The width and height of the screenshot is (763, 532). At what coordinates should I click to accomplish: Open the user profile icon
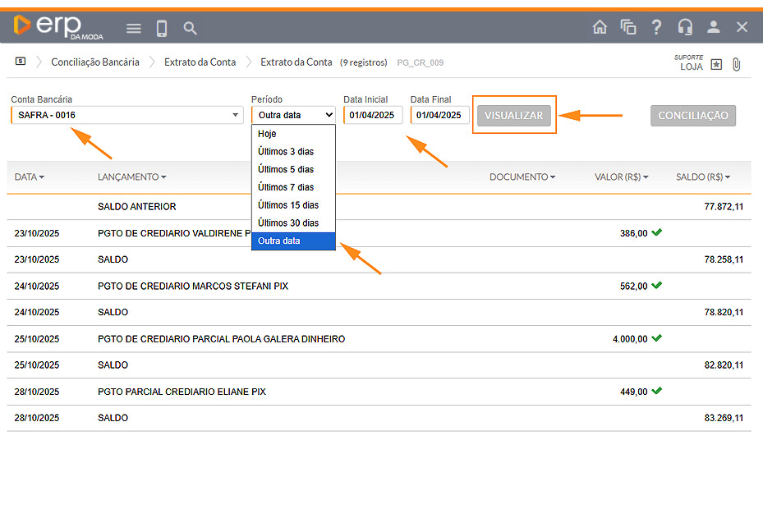pyautogui.click(x=713, y=27)
